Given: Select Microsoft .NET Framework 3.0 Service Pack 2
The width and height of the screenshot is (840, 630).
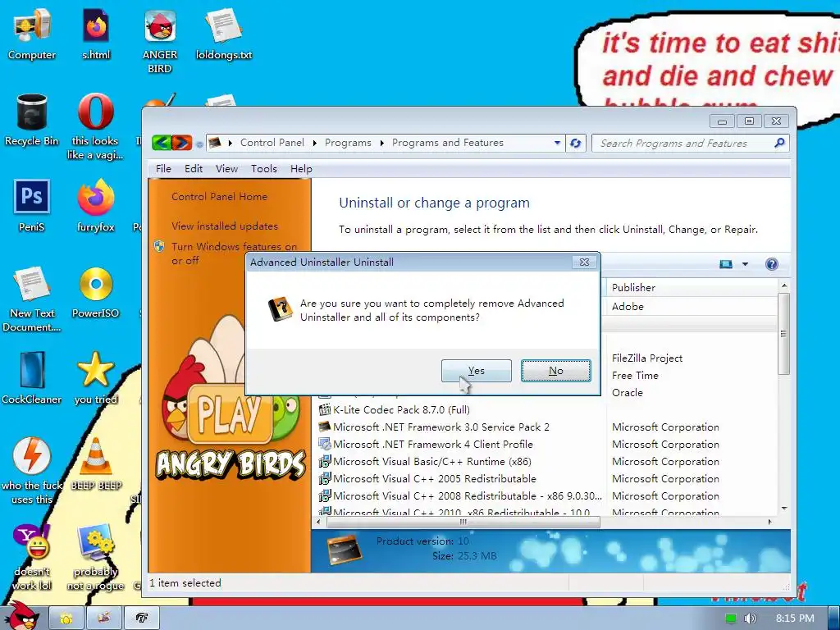Looking at the screenshot, I should tap(441, 427).
